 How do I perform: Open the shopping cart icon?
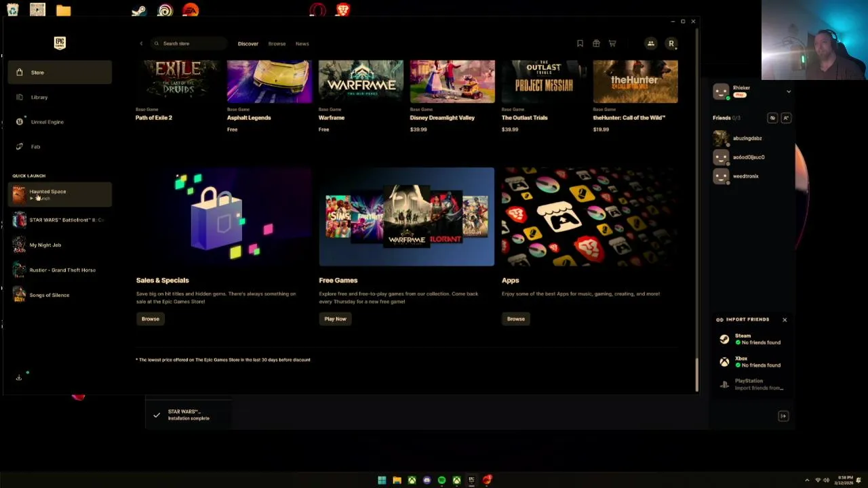point(612,43)
